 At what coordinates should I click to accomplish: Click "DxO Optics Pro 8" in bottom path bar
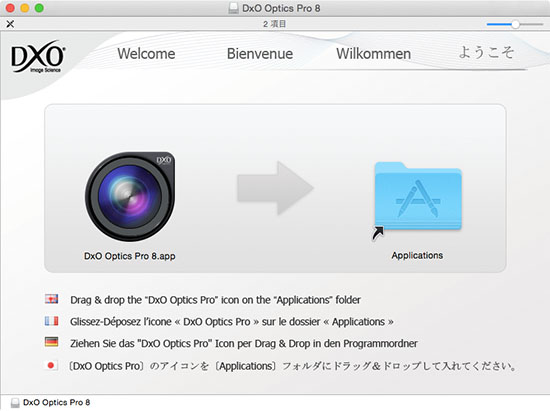click(x=56, y=402)
